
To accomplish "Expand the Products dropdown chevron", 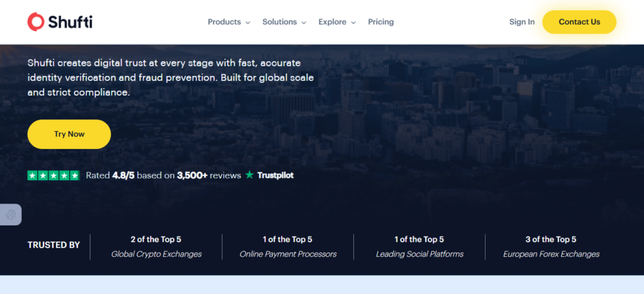I will coord(248,23).
